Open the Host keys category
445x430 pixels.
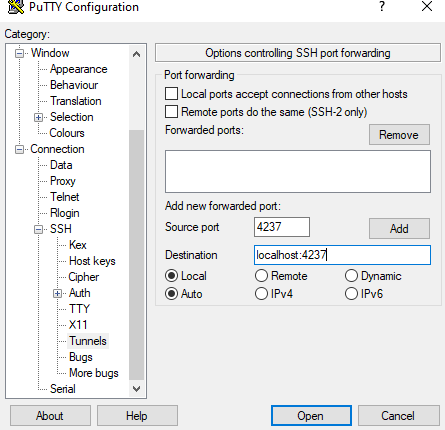[92, 261]
